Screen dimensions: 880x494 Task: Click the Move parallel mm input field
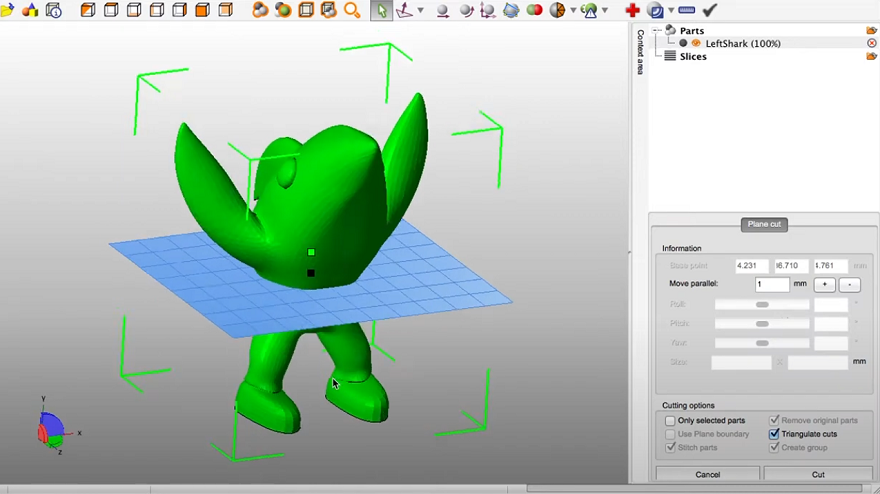point(772,284)
